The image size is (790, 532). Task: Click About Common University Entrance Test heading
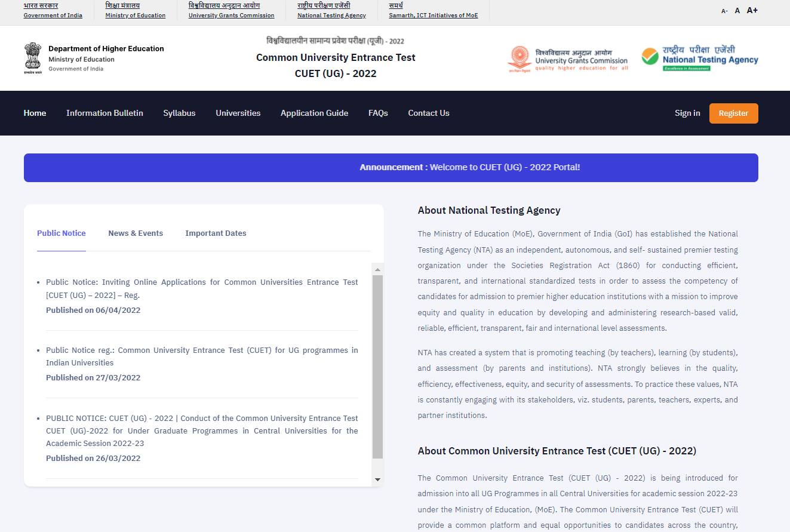point(557,451)
